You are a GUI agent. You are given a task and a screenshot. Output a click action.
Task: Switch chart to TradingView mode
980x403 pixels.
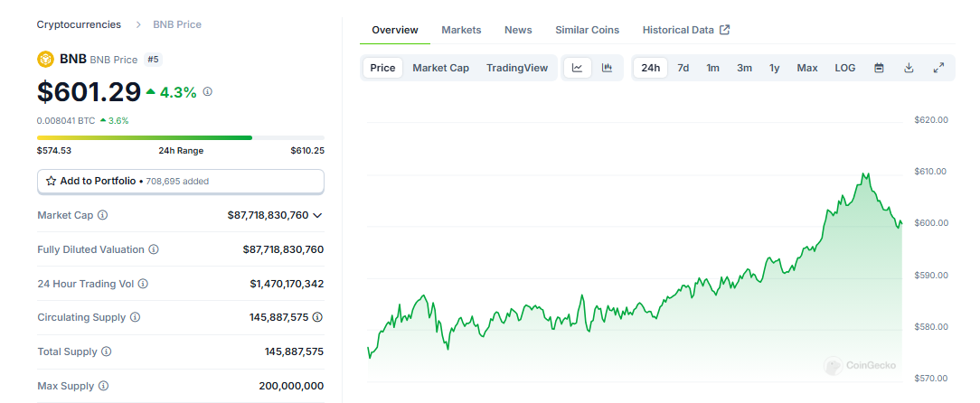516,68
